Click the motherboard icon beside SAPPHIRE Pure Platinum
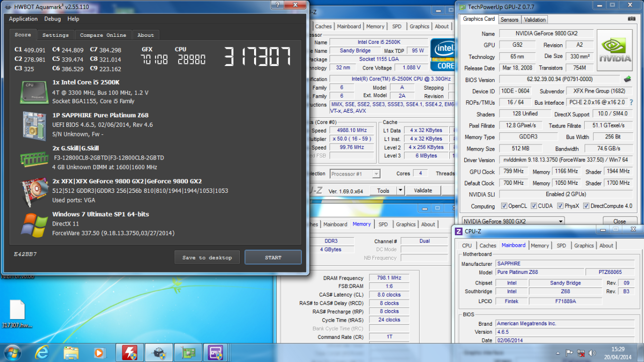 tap(34, 125)
